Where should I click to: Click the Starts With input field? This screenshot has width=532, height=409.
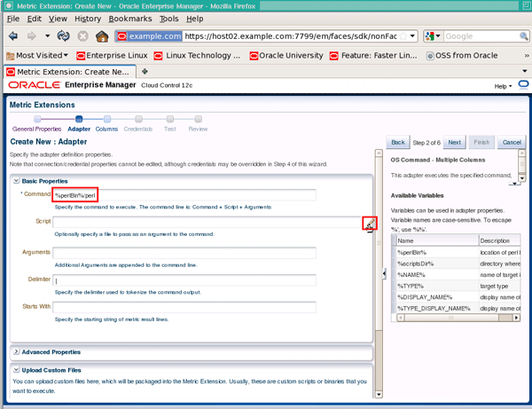tap(184, 308)
